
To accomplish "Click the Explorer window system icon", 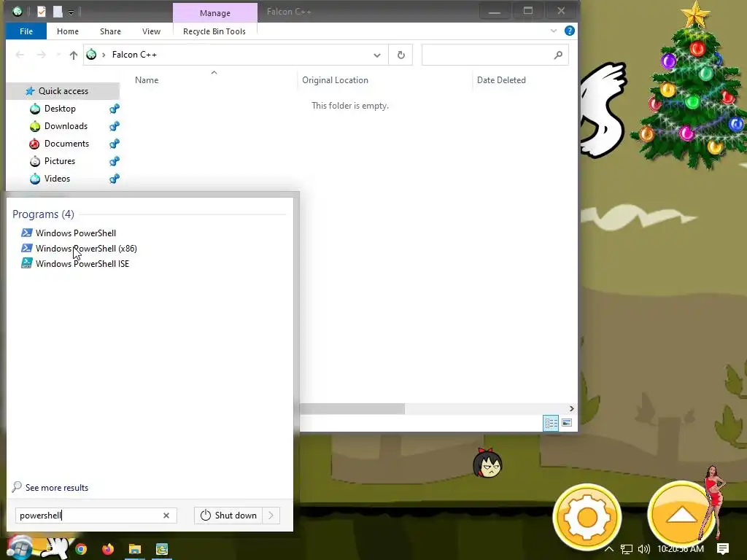I will [18, 12].
